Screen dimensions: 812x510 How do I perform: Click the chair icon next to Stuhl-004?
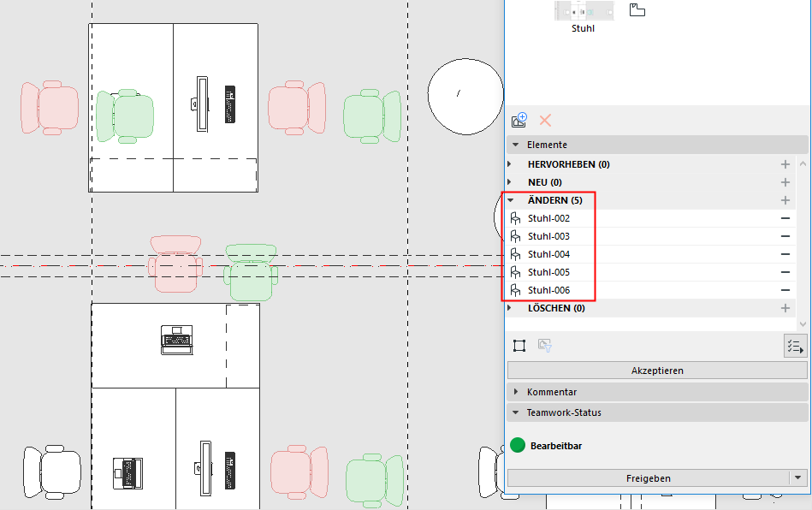515,254
